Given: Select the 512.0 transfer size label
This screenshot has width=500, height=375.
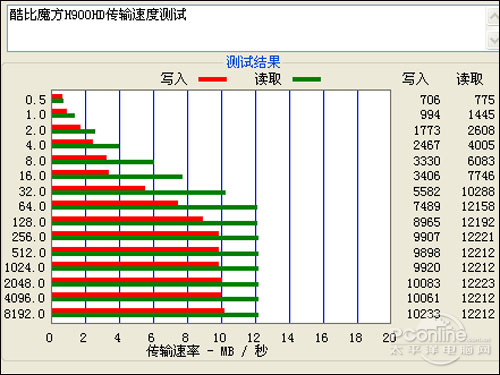Looking at the screenshot, I should [x=29, y=253].
